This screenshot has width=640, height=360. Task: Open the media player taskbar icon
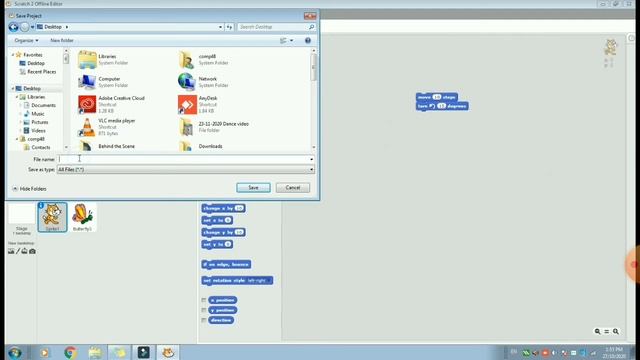44,352
